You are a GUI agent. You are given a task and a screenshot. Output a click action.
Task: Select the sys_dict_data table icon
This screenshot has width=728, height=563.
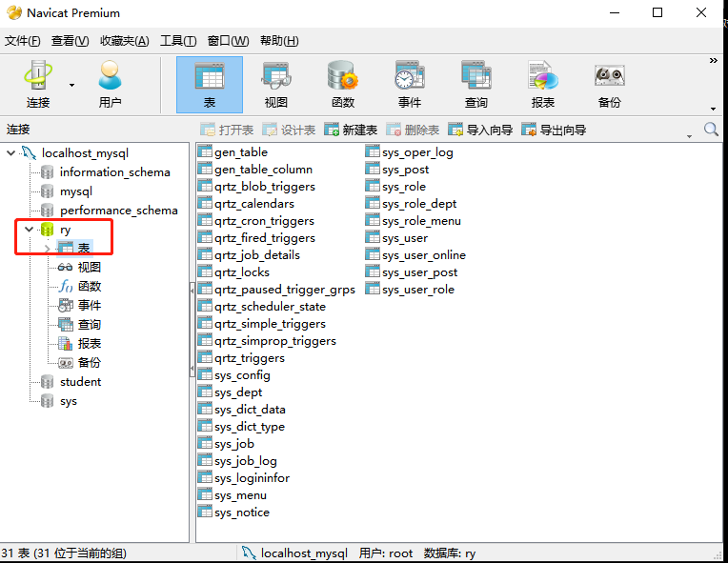tap(205, 410)
